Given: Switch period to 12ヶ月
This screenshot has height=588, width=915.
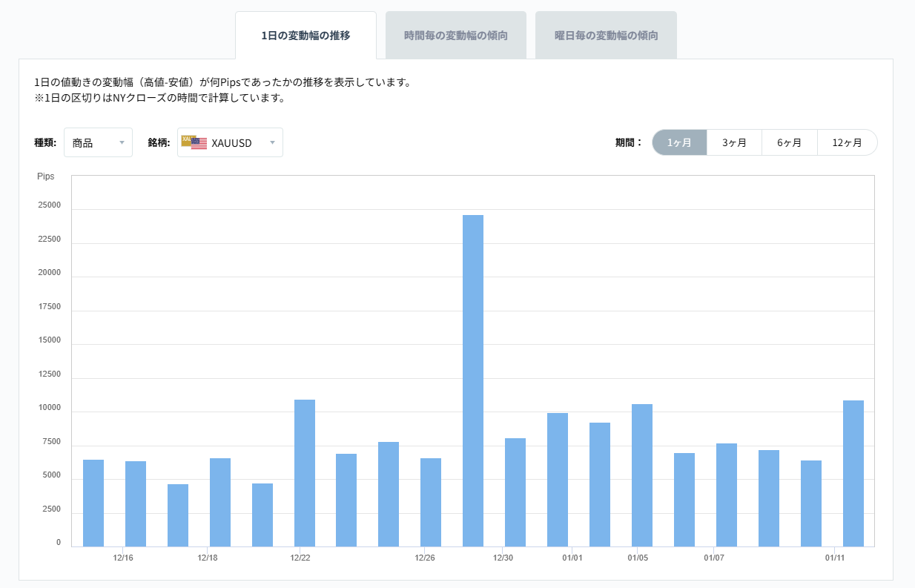Looking at the screenshot, I should tap(848, 142).
